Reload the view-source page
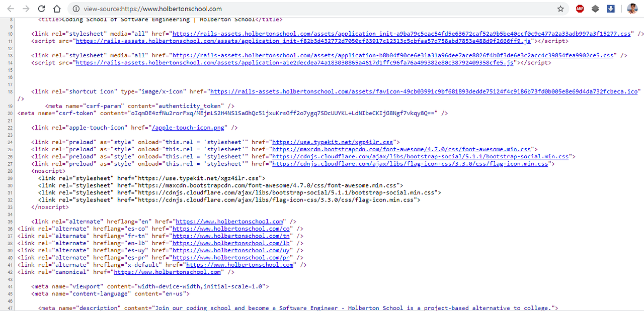This screenshot has height=312, width=644. (x=41, y=9)
